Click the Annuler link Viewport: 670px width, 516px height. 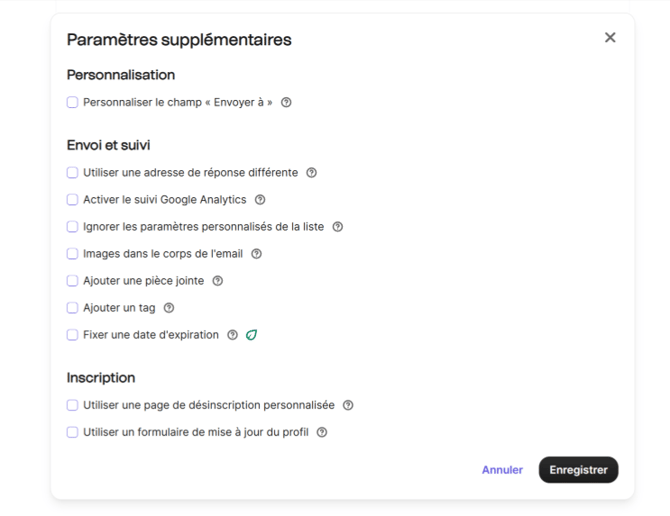click(x=502, y=470)
